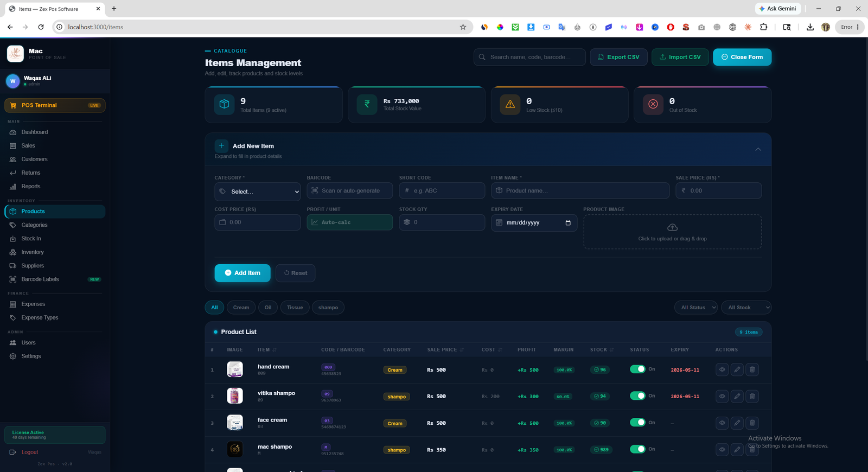Open browser downloads icon
Viewport: 868px width, 472px height.
[810, 27]
